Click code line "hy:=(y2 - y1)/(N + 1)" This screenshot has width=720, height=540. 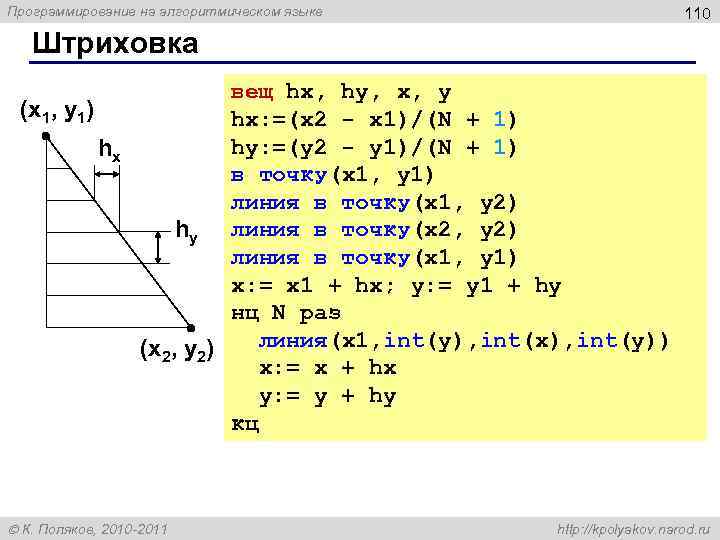point(374,148)
